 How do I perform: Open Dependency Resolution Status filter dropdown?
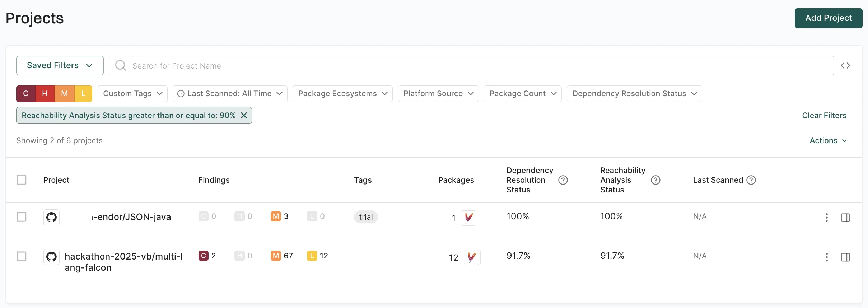634,94
